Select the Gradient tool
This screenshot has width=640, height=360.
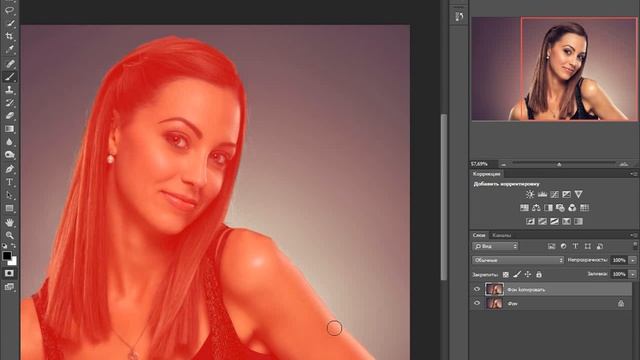[9, 129]
